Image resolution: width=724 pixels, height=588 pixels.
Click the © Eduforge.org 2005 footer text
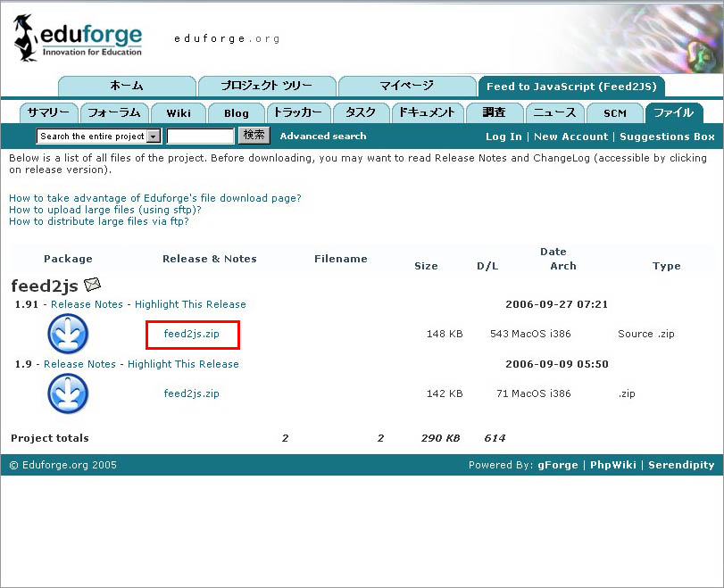tap(62, 465)
